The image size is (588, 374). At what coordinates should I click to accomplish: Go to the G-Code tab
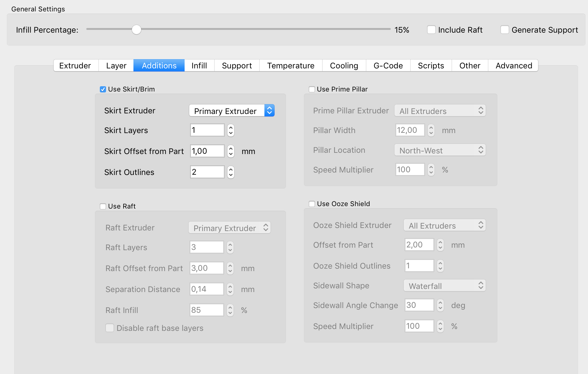[388, 66]
